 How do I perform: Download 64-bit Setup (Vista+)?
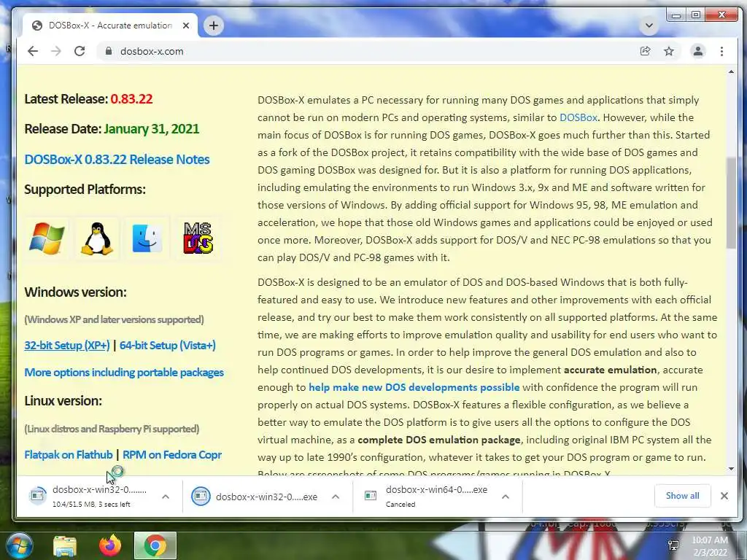pos(168,345)
